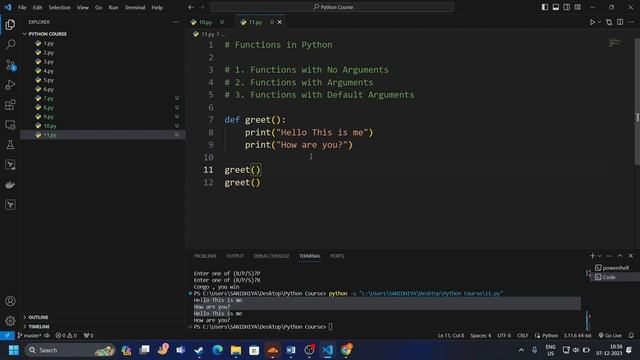Open the View menu
The height and width of the screenshot is (360, 640).
pyautogui.click(x=83, y=7)
